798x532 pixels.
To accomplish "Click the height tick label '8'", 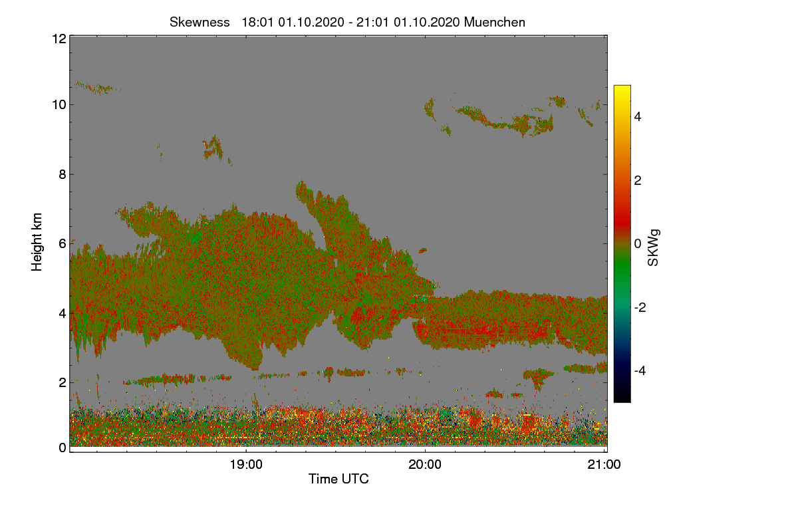I will coord(62,174).
